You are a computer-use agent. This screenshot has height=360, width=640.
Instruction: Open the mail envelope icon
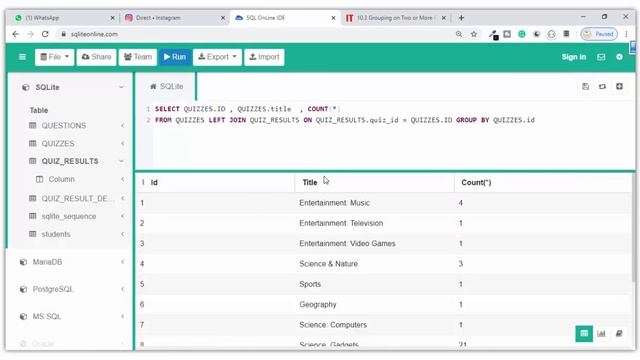601,57
